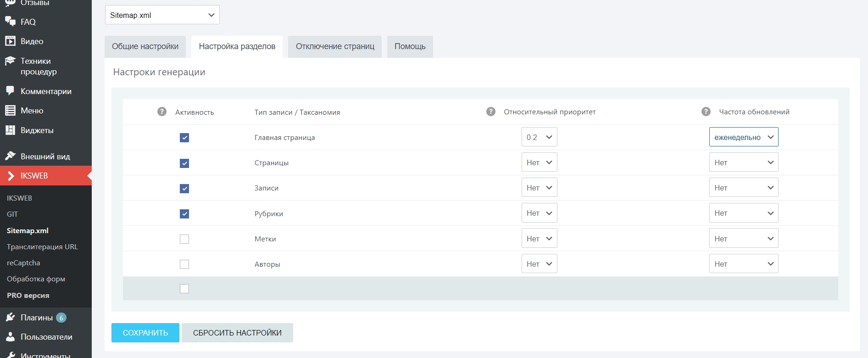Open the Sitemap.xml module dropdown
The width and height of the screenshot is (868, 358).
point(162,15)
